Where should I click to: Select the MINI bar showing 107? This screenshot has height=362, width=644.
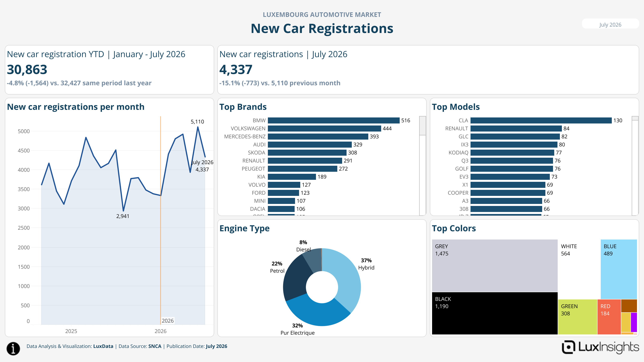[281, 201]
